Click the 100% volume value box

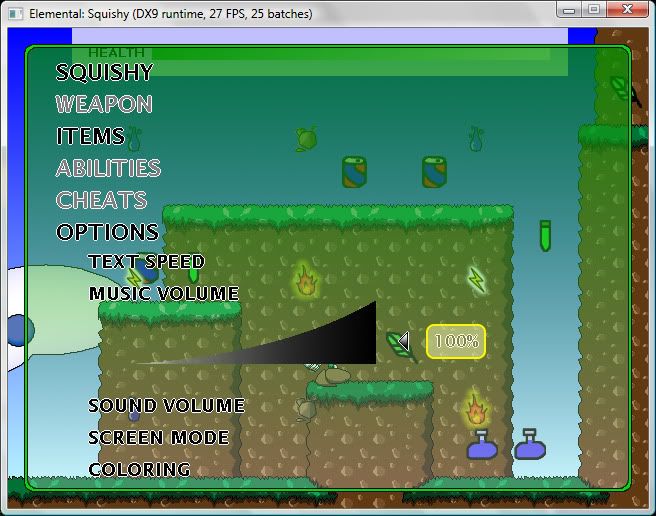(x=456, y=341)
